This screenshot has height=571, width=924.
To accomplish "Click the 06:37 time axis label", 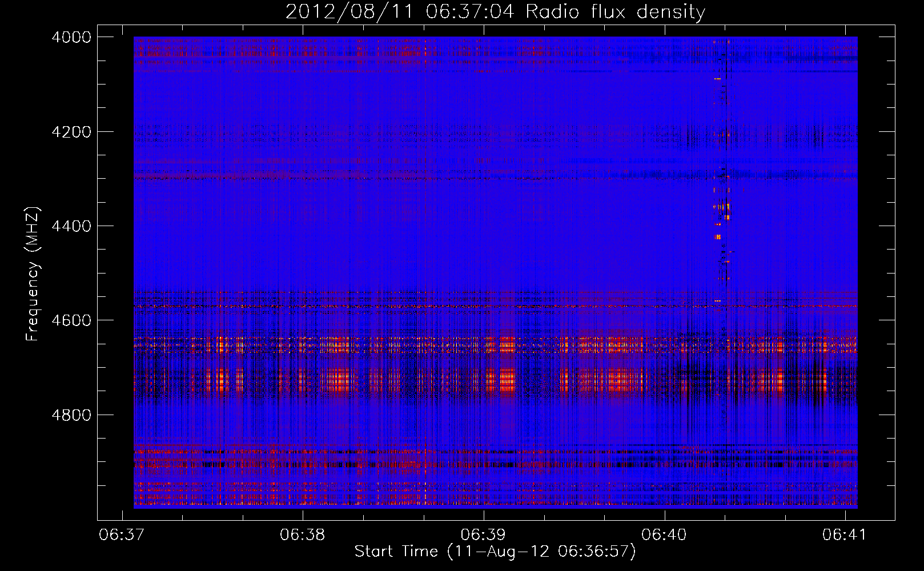I will 122,535.
